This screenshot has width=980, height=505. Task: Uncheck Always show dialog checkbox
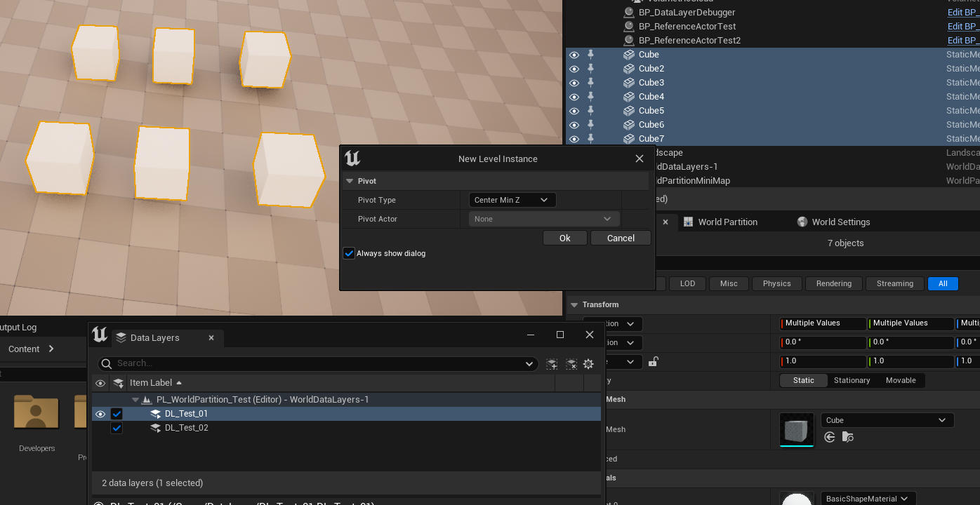349,253
